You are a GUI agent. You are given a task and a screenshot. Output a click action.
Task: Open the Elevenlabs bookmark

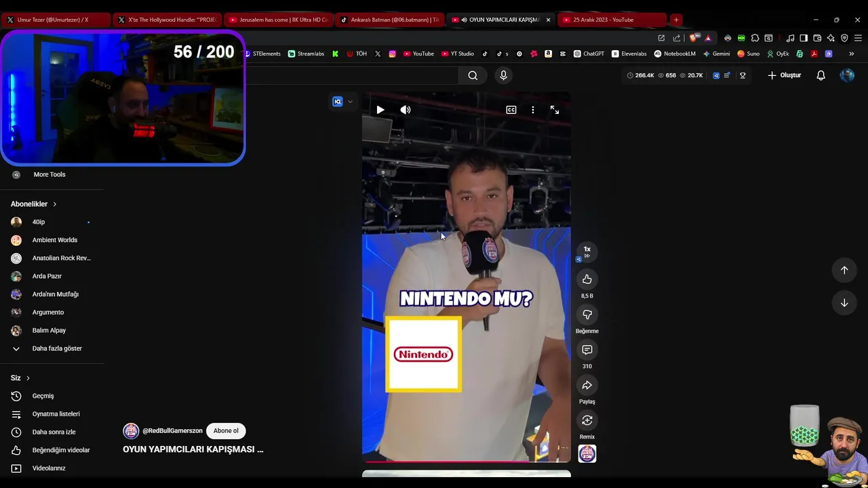click(x=629, y=54)
